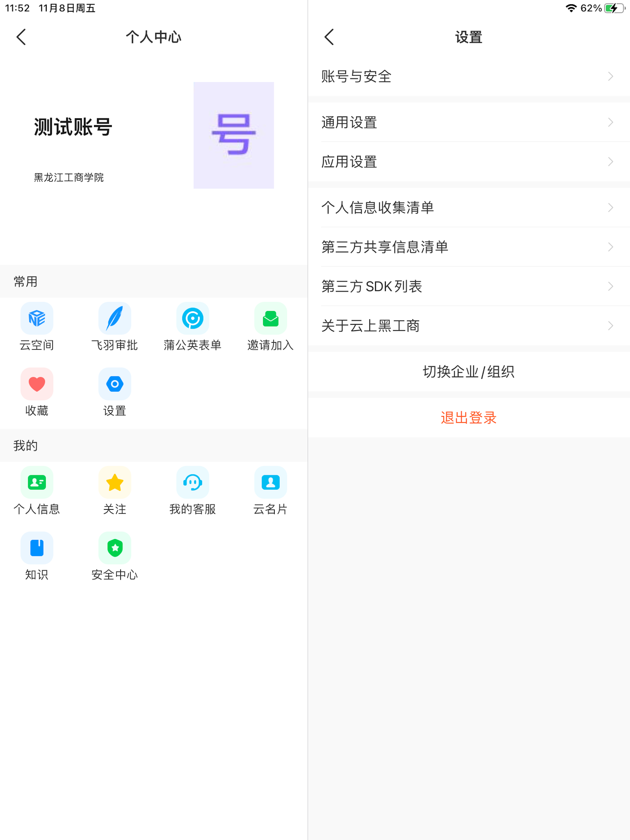Open the 关注 star icon

click(115, 482)
